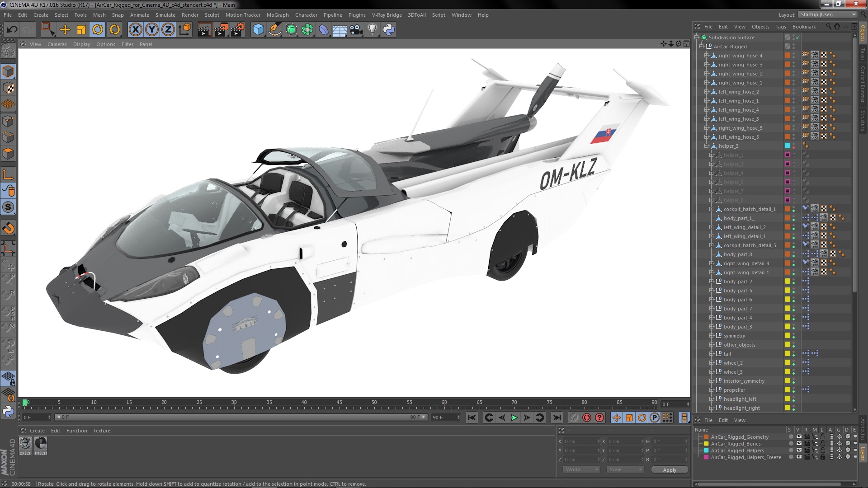
Task: Add a Light object icon
Action: [372, 30]
